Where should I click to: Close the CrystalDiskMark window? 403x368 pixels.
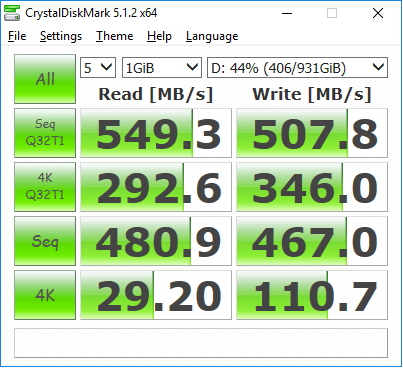(x=378, y=13)
